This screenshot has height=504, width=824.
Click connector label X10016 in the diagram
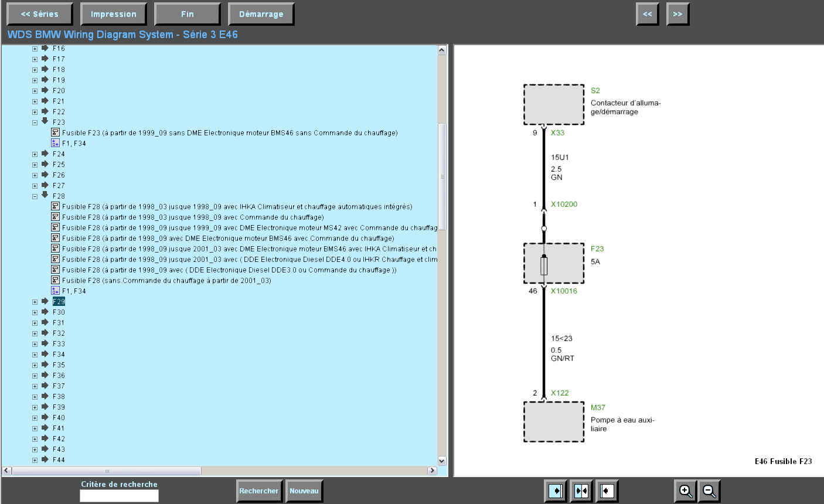click(564, 291)
